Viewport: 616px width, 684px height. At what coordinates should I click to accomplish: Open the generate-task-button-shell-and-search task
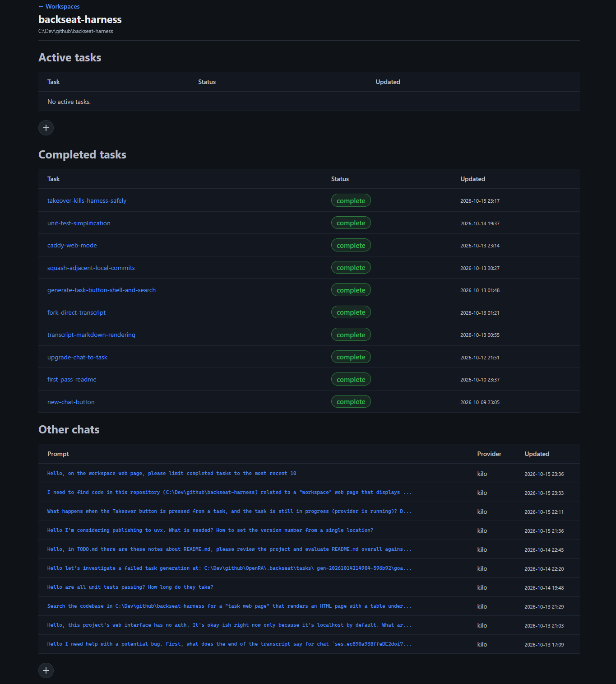pos(102,290)
